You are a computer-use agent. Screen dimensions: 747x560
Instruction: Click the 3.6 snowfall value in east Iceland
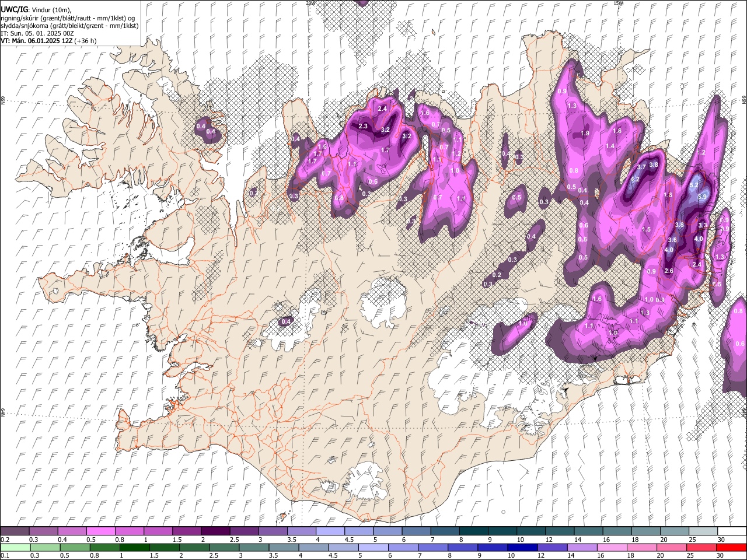point(672,240)
